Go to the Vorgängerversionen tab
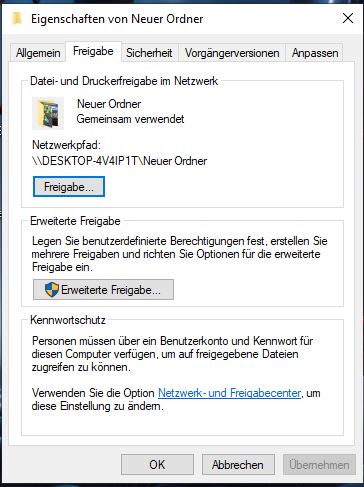Image resolution: width=364 pixels, height=487 pixels. (x=232, y=53)
